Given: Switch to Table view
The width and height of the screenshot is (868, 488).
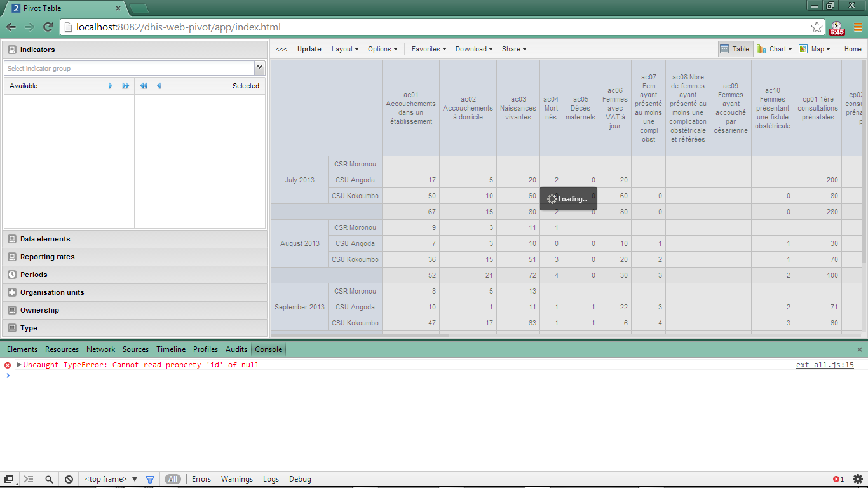Looking at the screenshot, I should click(x=735, y=49).
